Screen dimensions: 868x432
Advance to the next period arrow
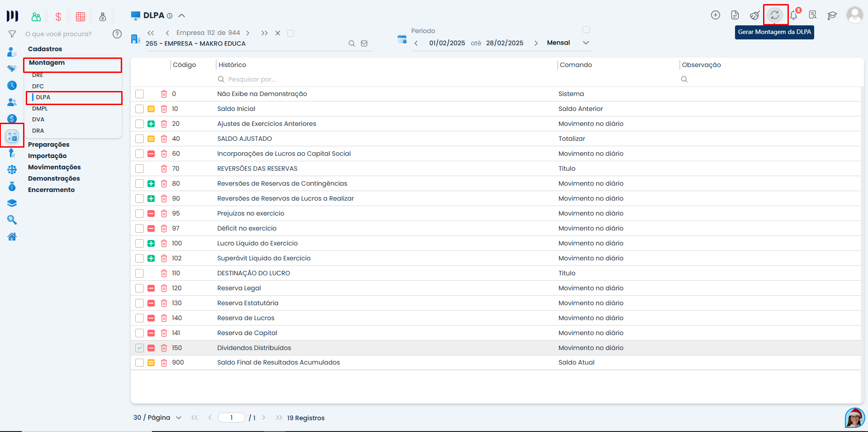point(536,43)
